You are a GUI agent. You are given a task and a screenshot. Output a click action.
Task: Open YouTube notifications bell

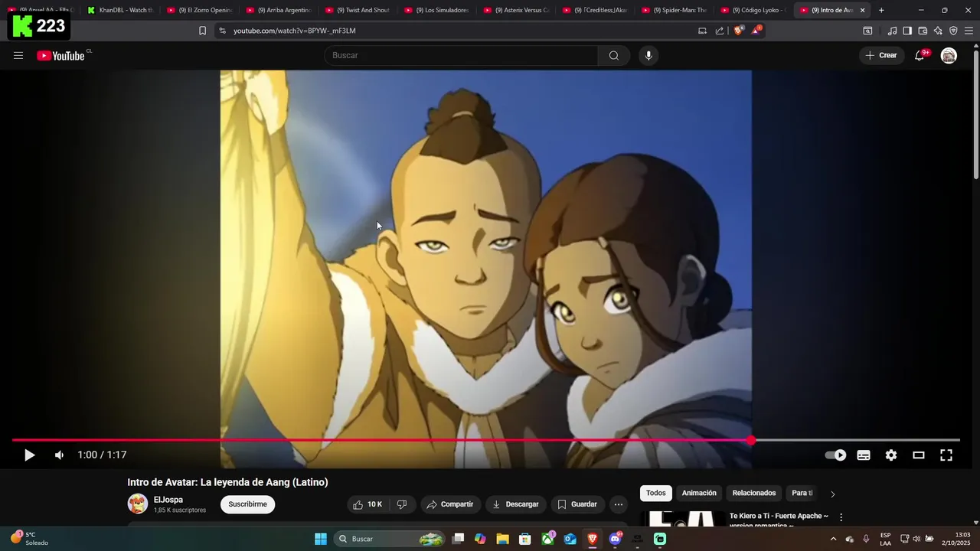[x=920, y=55]
